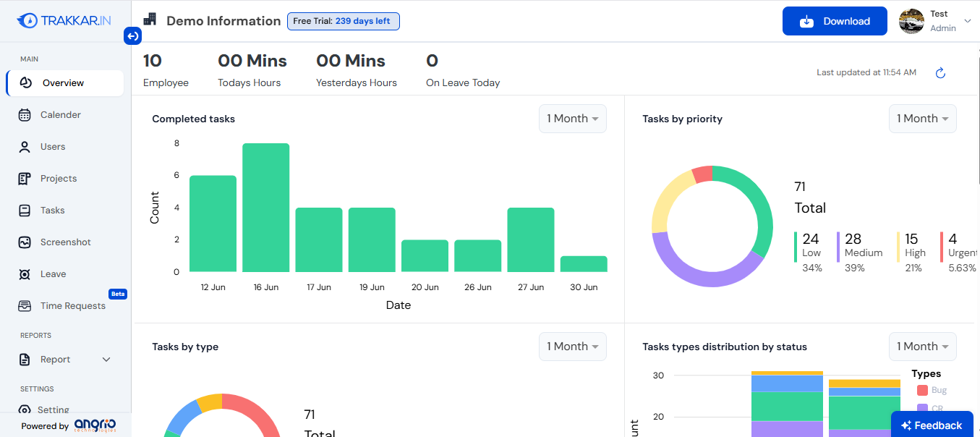
Task: Click the building icon beside Demo Information
Action: (150, 20)
